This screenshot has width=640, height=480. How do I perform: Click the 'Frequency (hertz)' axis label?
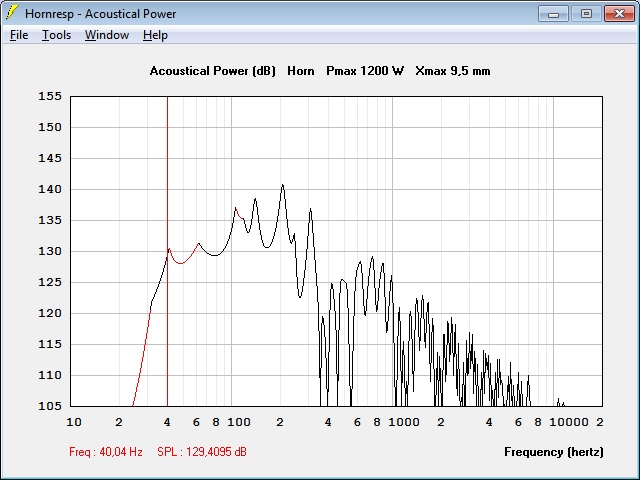tap(553, 452)
